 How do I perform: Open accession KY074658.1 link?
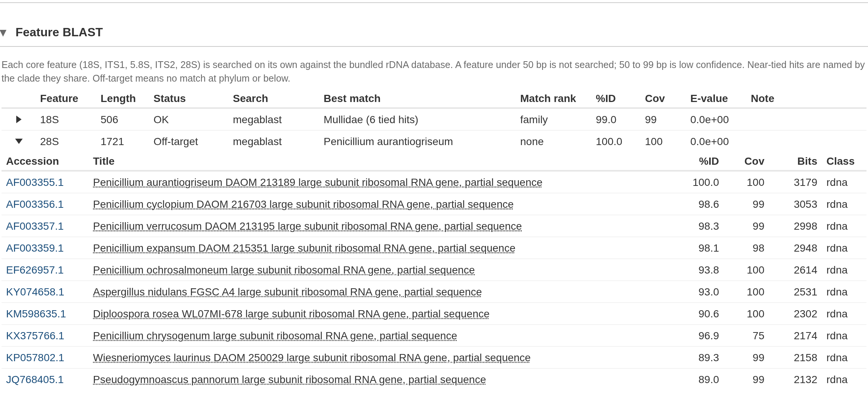(x=35, y=292)
